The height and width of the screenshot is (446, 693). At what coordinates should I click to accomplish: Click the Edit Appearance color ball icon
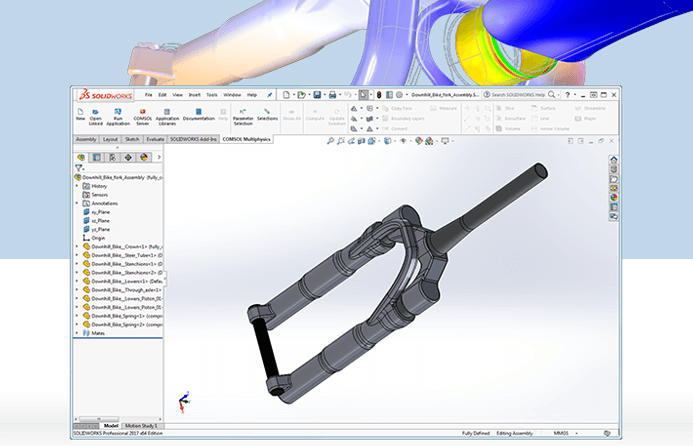pyautogui.click(x=419, y=141)
